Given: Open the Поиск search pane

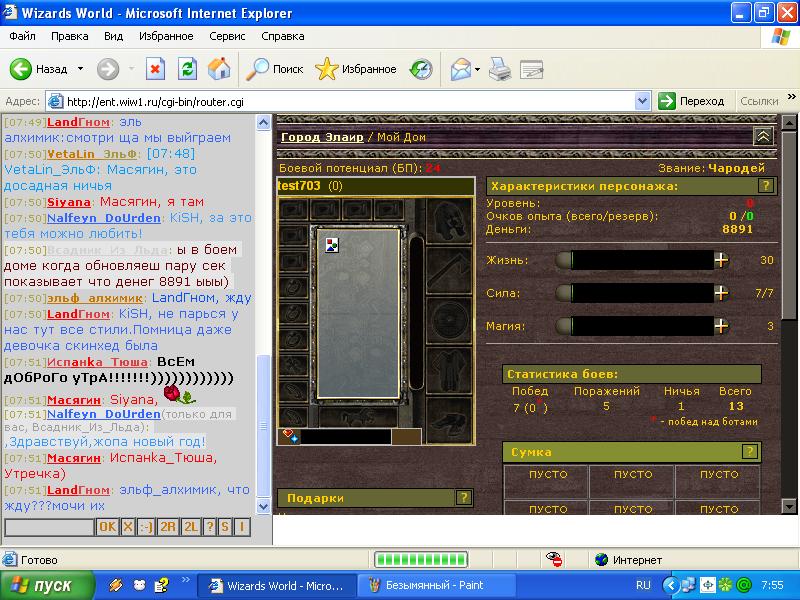Looking at the screenshot, I should pos(274,69).
